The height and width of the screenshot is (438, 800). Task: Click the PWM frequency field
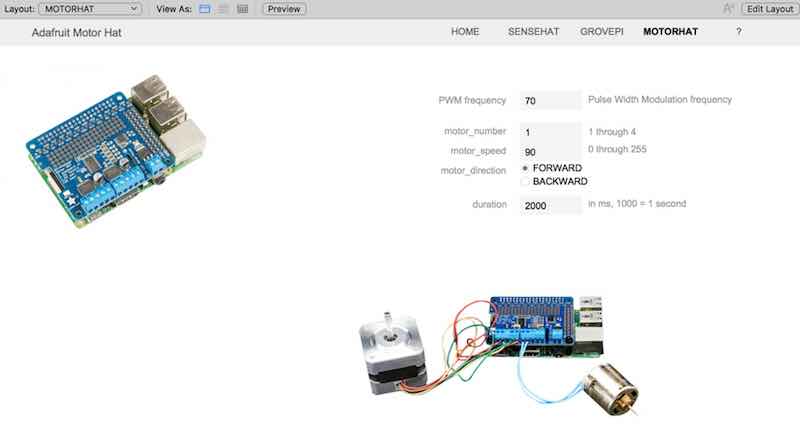click(550, 101)
